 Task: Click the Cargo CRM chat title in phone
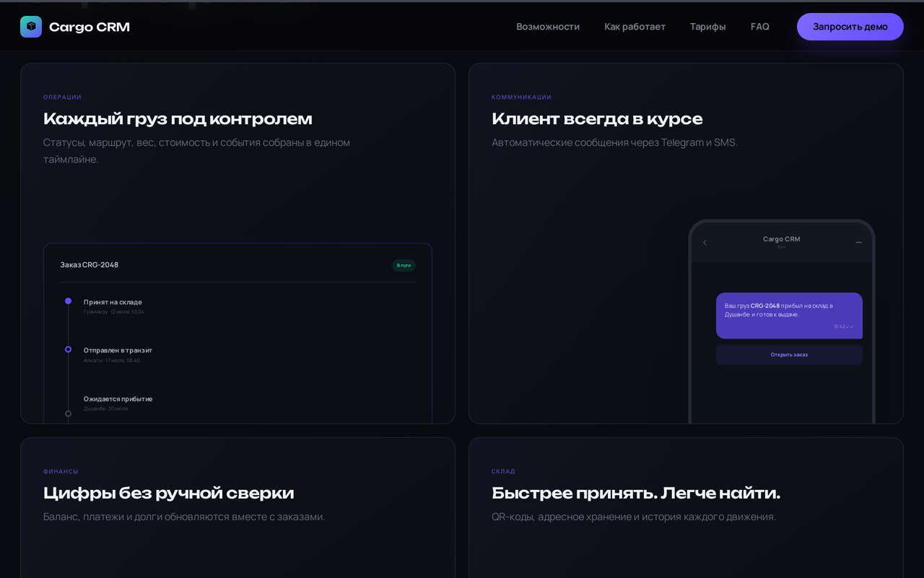point(781,239)
